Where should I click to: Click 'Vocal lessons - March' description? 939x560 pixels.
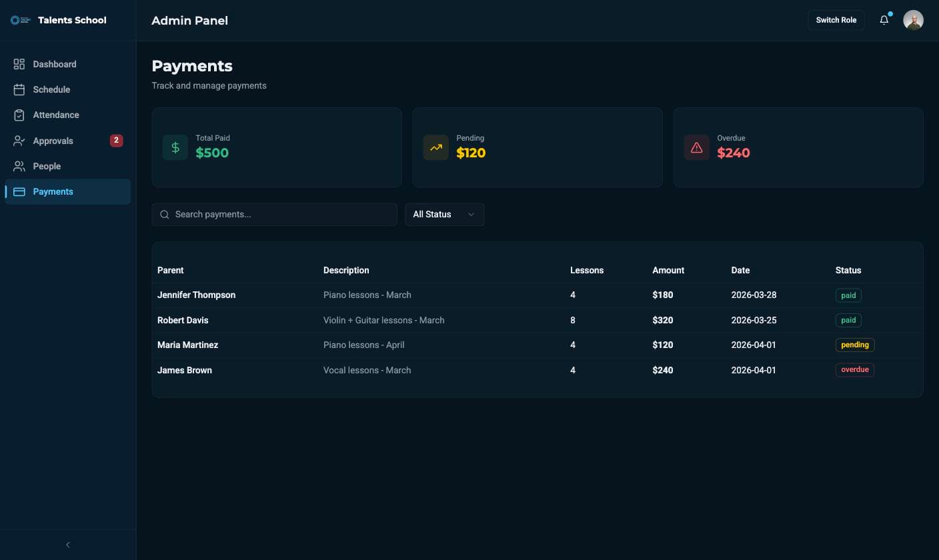point(367,370)
